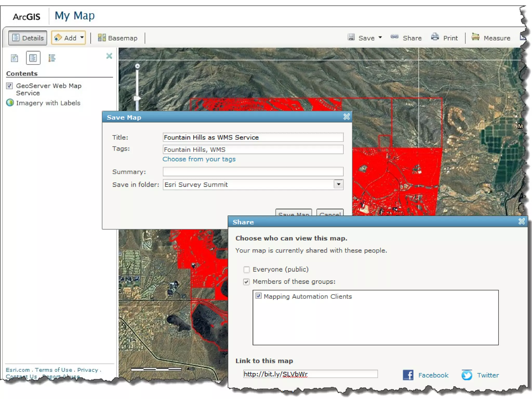
Task: Click the Twitter bird icon
Action: (467, 375)
